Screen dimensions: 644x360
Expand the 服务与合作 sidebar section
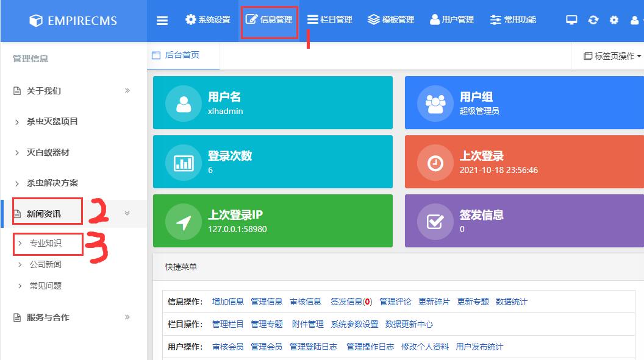click(128, 317)
